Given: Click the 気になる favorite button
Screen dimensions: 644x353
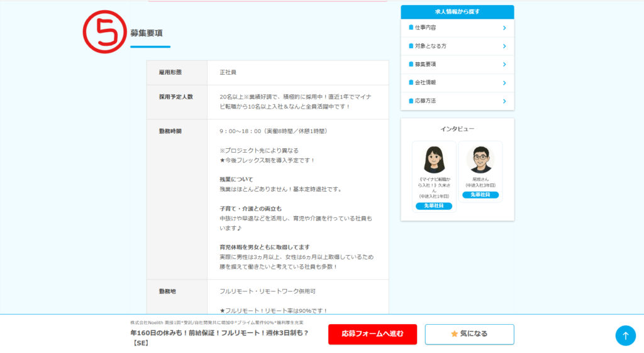Looking at the screenshot, I should coord(469,334).
